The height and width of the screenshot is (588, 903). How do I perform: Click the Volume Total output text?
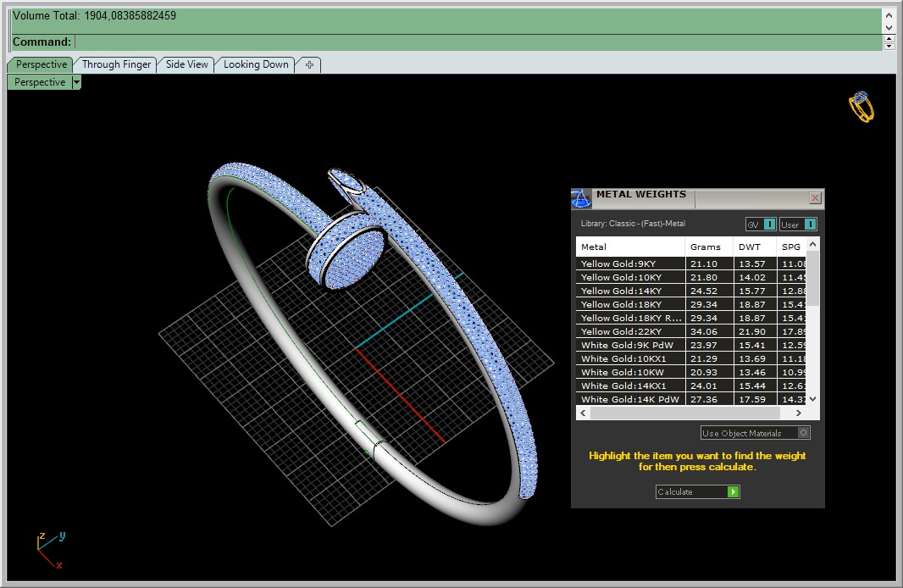coord(94,15)
